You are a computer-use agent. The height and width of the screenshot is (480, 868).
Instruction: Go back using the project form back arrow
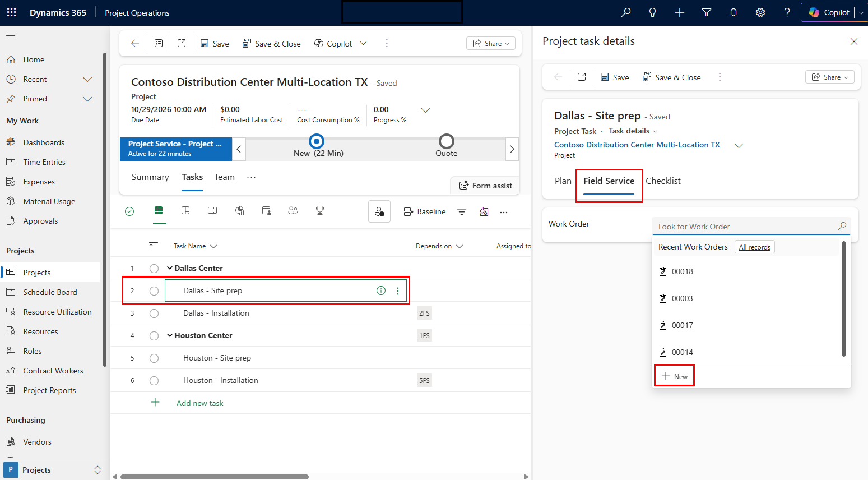pos(135,43)
